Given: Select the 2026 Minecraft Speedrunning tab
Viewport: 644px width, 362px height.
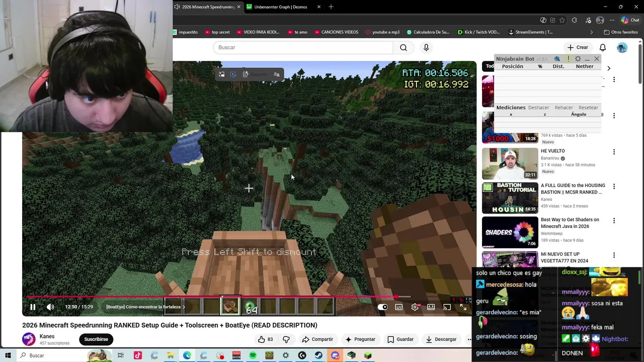Looking at the screenshot, I should point(207,7).
